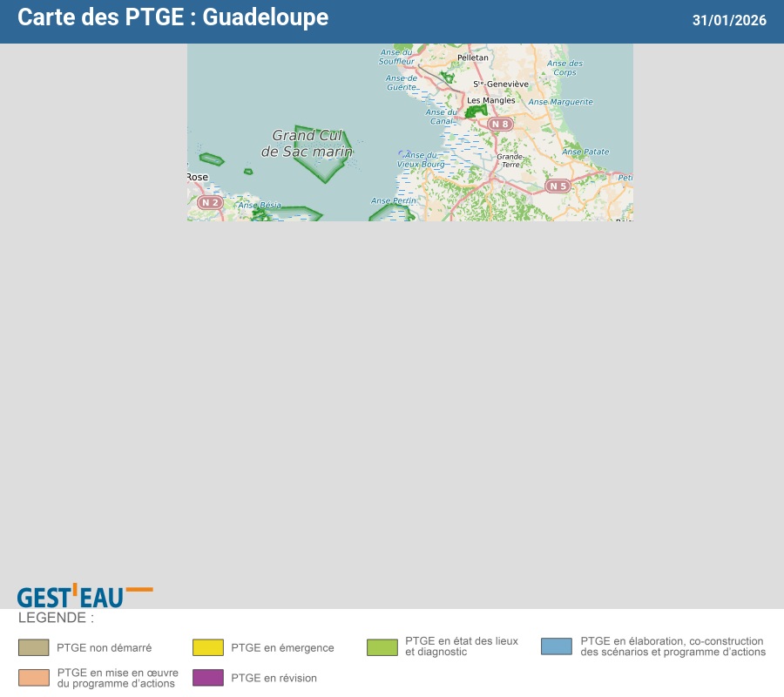784x697 pixels.
Task: Click the PTGE en révision legend text
Action: 274,678
